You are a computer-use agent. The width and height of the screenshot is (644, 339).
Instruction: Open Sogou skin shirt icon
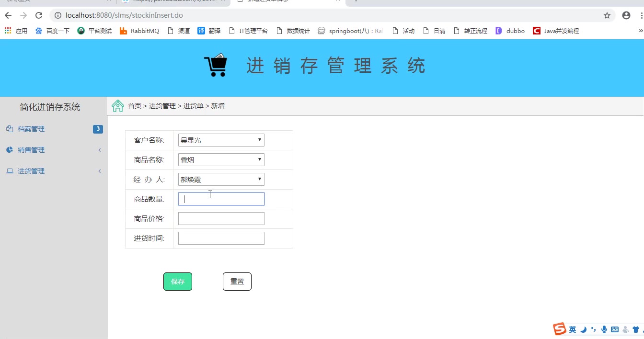[636, 329]
